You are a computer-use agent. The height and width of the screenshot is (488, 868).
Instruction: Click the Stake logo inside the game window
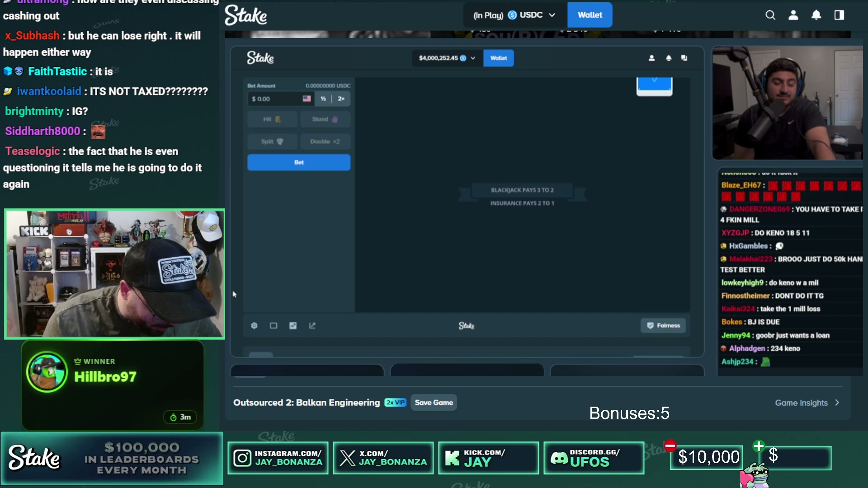[260, 58]
